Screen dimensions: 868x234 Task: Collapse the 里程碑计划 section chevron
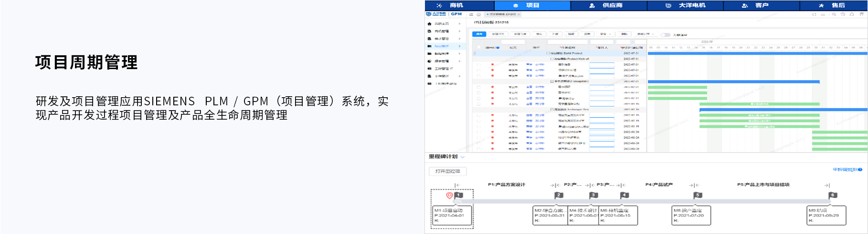[462, 157]
